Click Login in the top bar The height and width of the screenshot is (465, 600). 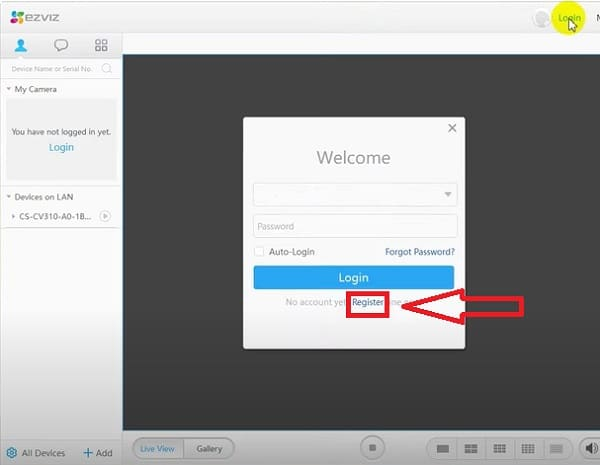(569, 18)
